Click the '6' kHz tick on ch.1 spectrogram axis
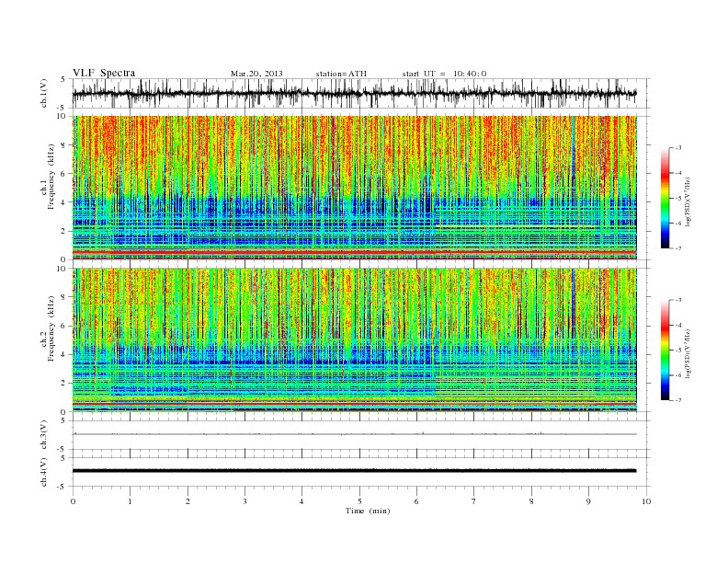 tap(64, 174)
